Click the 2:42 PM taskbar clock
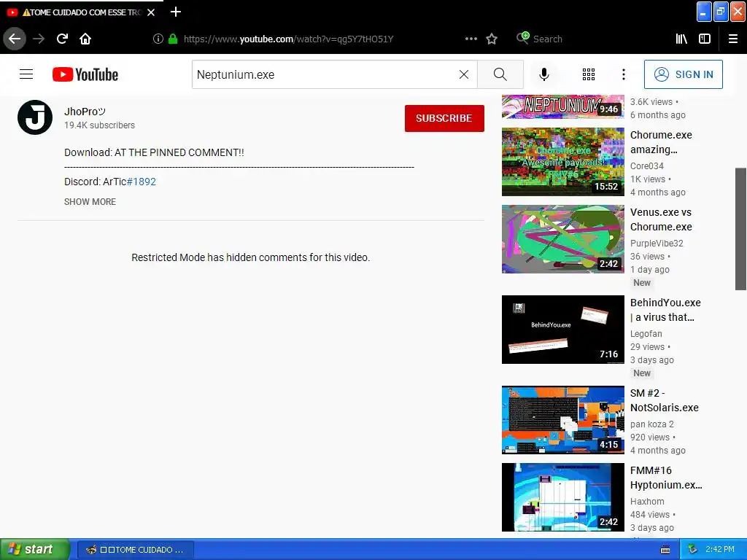This screenshot has width=747, height=560. [719, 549]
